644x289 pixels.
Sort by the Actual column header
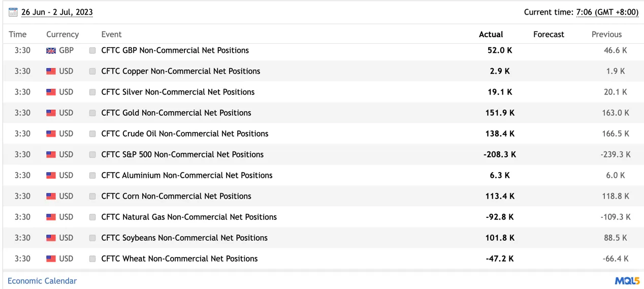(491, 35)
